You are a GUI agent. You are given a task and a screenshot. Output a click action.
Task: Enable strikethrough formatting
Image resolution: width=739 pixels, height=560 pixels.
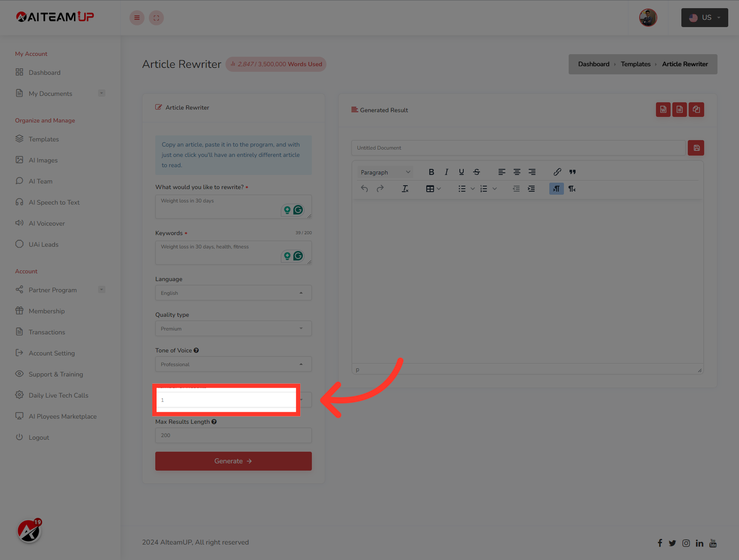tap(477, 172)
